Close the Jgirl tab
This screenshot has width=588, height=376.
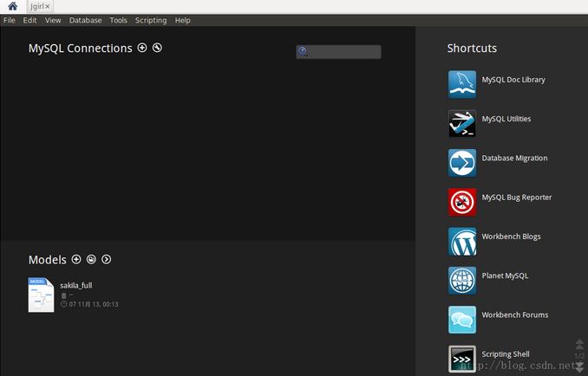pyautogui.click(x=48, y=6)
